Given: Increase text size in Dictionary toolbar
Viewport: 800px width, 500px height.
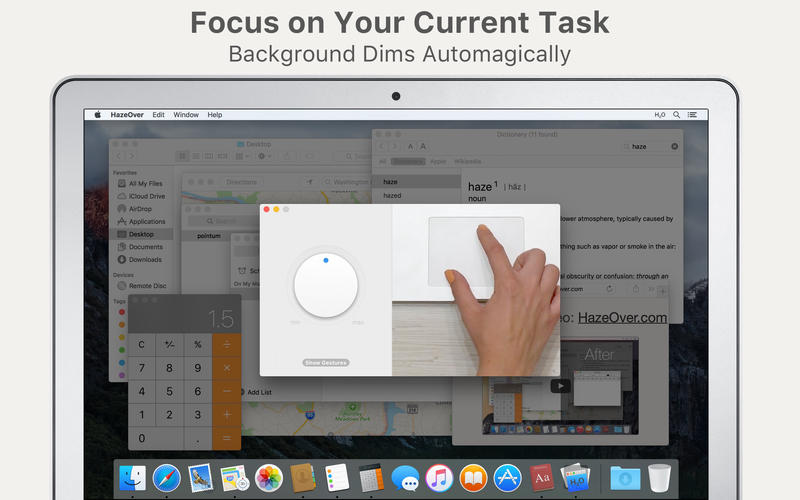Looking at the screenshot, I should [x=422, y=146].
